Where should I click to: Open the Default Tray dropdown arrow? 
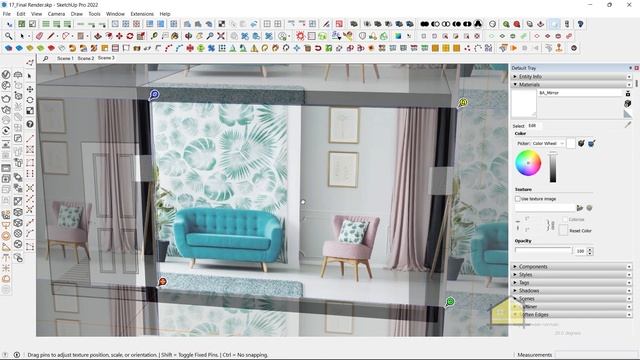tap(631, 68)
